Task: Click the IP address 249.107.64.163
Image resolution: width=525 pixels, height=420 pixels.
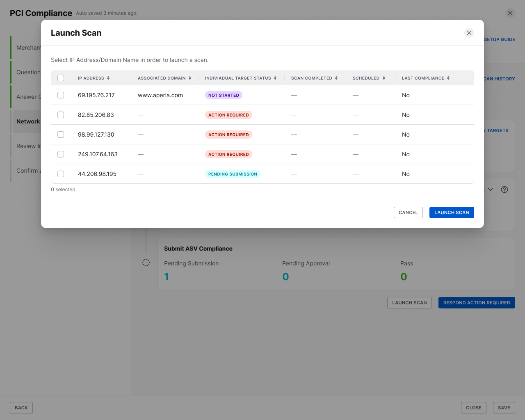Action: click(x=98, y=154)
